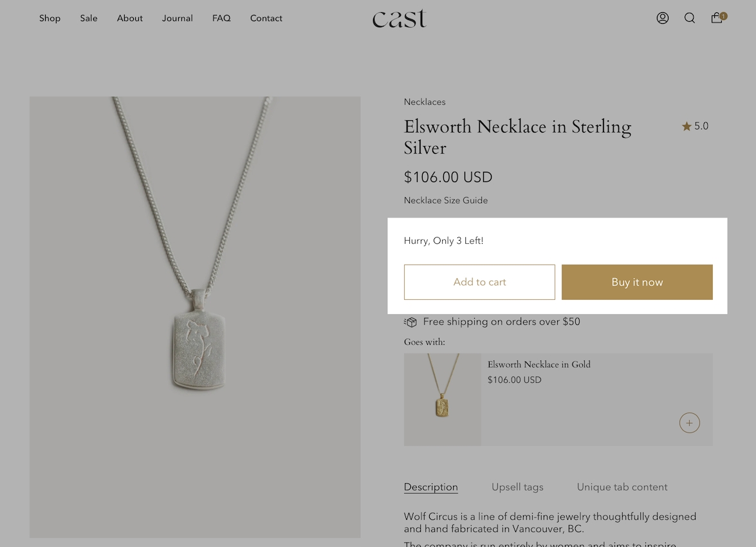756x547 pixels.
Task: Click the free shipping box icon
Action: click(410, 322)
